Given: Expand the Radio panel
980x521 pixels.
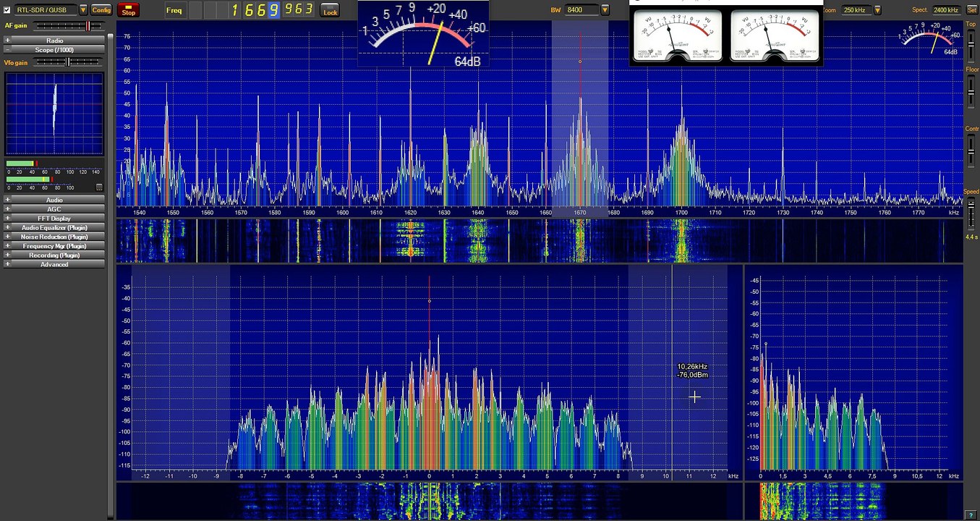Looking at the screenshot, I should tap(54, 41).
